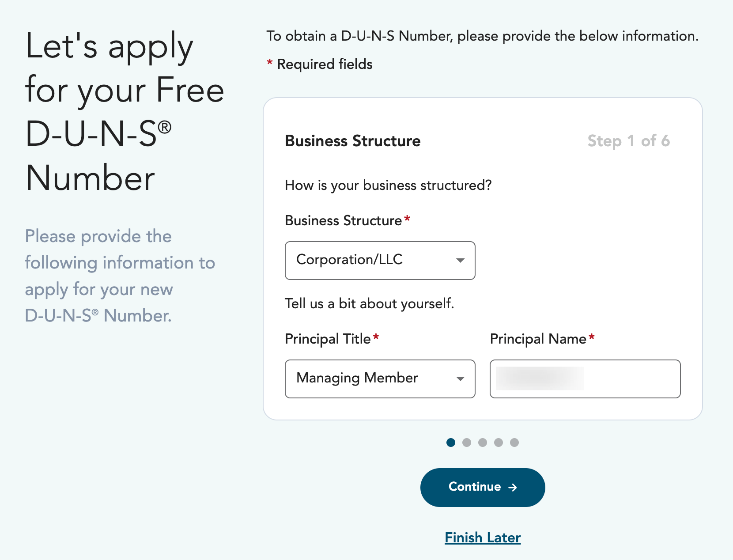Click the "How is your business structured?" text
This screenshot has width=733, height=560.
(388, 185)
